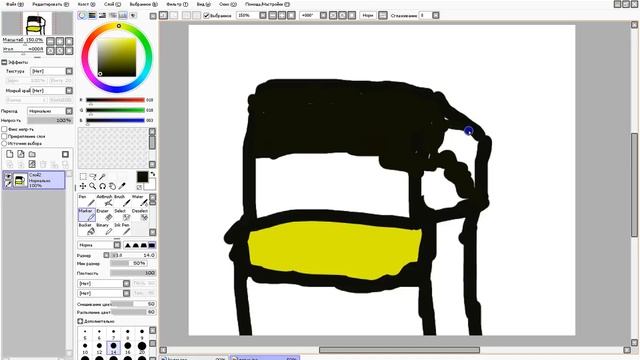Toggle visibility eye of layer Слой2
Screen dimensions: 640x360
(8, 176)
